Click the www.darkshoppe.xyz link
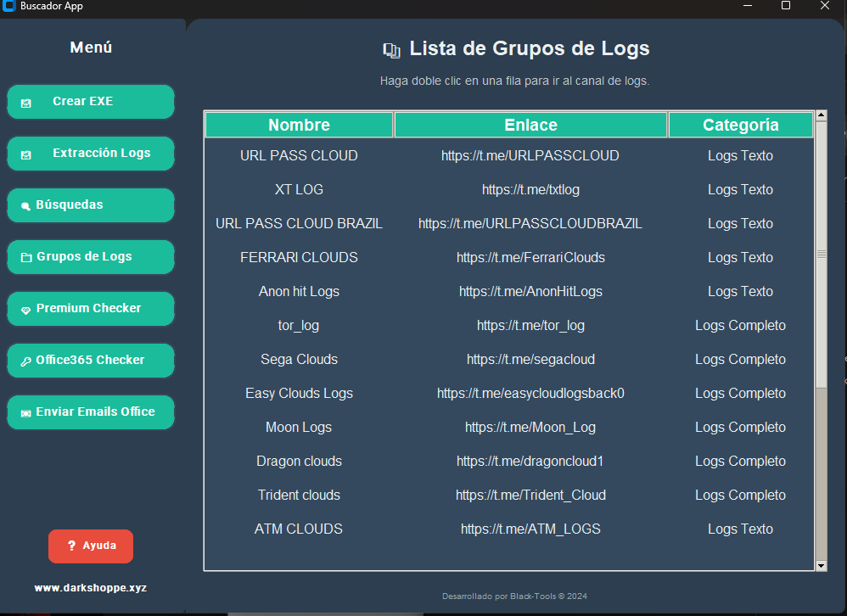This screenshot has width=847, height=616. click(90, 587)
